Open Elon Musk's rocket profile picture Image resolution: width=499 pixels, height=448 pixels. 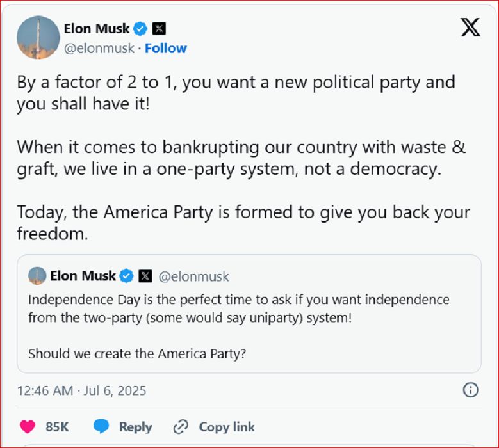[38, 38]
